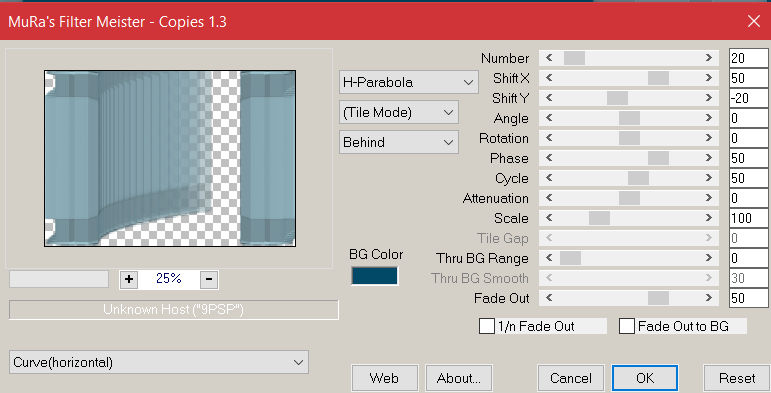This screenshot has height=393, width=771.
Task: Zoom out preview with minus icon
Action: tap(209, 279)
